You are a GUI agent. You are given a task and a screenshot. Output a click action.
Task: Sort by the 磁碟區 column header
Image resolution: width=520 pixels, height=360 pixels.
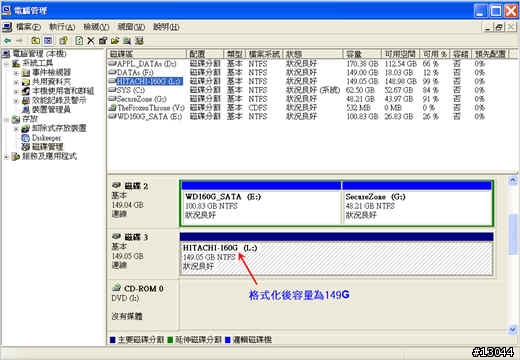147,54
